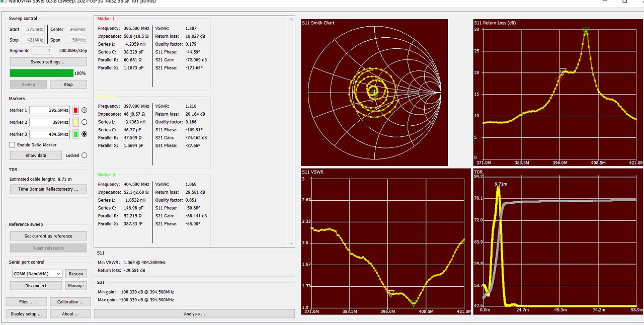644x325 pixels.
Task: Select the Marker 2 radio button
Action: tap(84, 122)
